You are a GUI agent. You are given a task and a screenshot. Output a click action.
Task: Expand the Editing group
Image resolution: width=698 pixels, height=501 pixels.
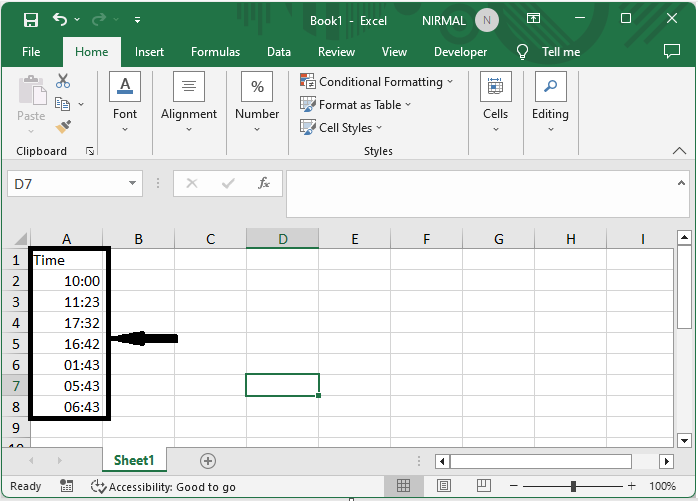(x=551, y=103)
